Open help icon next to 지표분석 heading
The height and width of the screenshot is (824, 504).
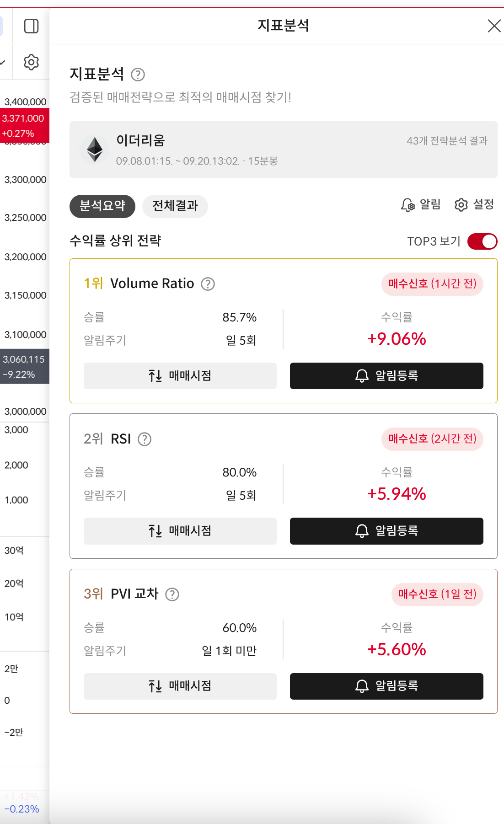(x=138, y=74)
